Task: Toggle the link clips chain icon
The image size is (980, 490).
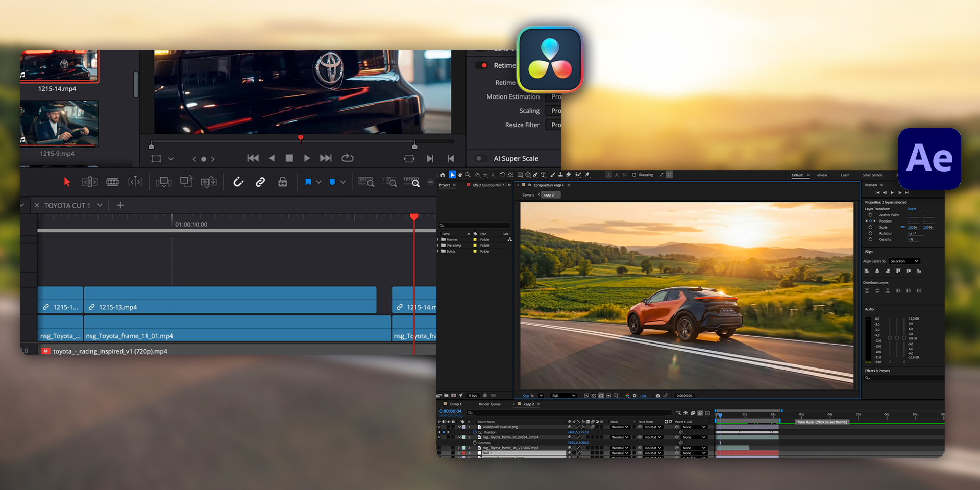Action: pyautogui.click(x=260, y=182)
